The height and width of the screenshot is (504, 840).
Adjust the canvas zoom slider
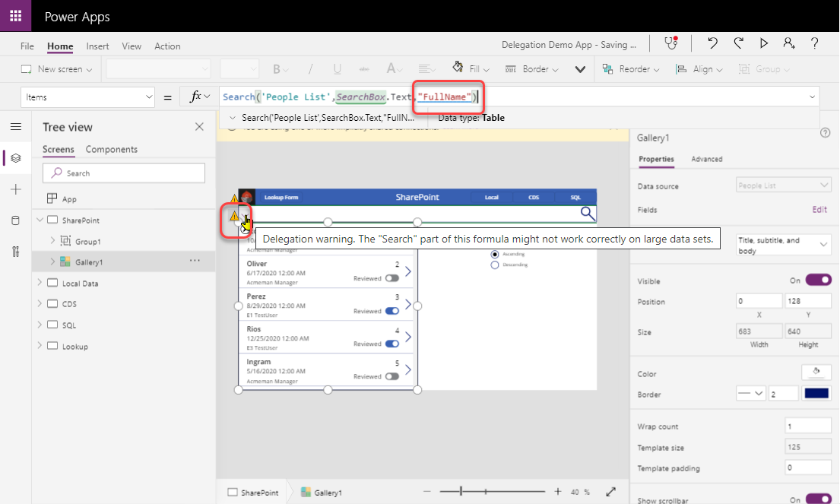pyautogui.click(x=461, y=491)
